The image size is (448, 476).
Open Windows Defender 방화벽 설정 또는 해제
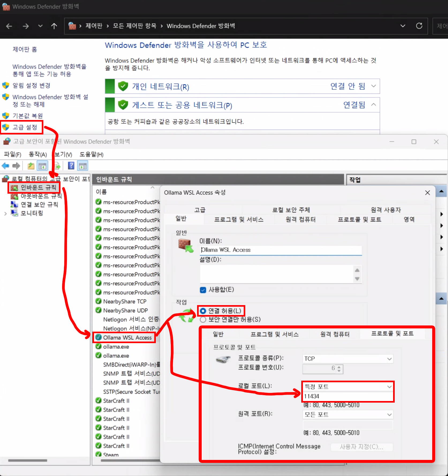(50, 100)
